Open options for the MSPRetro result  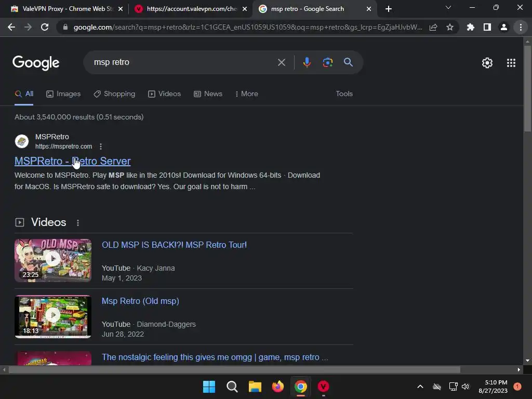point(101,146)
